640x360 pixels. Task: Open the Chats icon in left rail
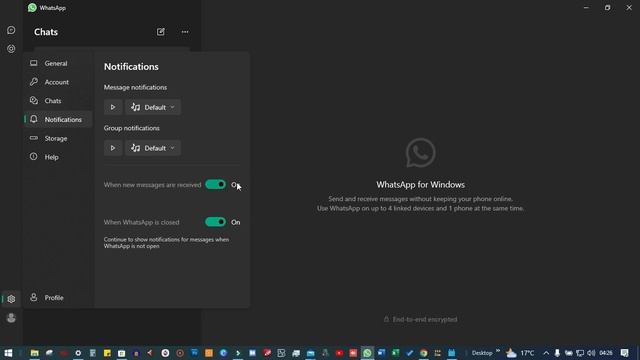click(11, 30)
